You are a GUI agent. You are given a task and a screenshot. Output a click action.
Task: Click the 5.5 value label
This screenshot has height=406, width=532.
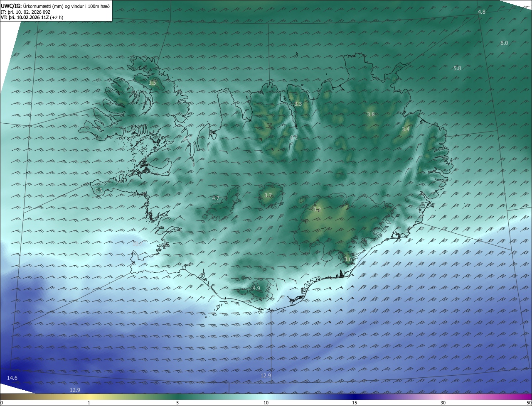(99, 191)
